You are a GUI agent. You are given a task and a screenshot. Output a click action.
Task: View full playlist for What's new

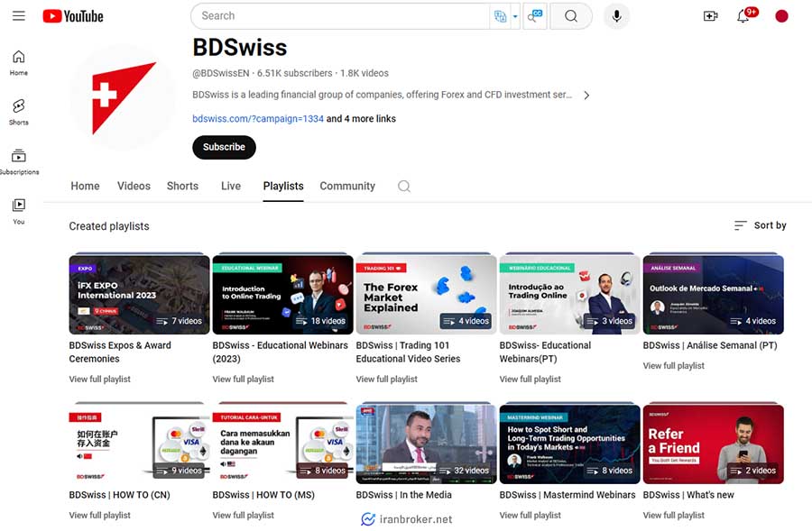(x=673, y=515)
